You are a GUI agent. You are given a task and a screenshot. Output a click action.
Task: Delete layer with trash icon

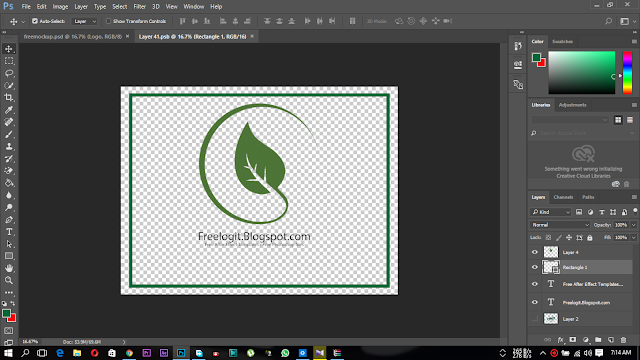[x=623, y=340]
